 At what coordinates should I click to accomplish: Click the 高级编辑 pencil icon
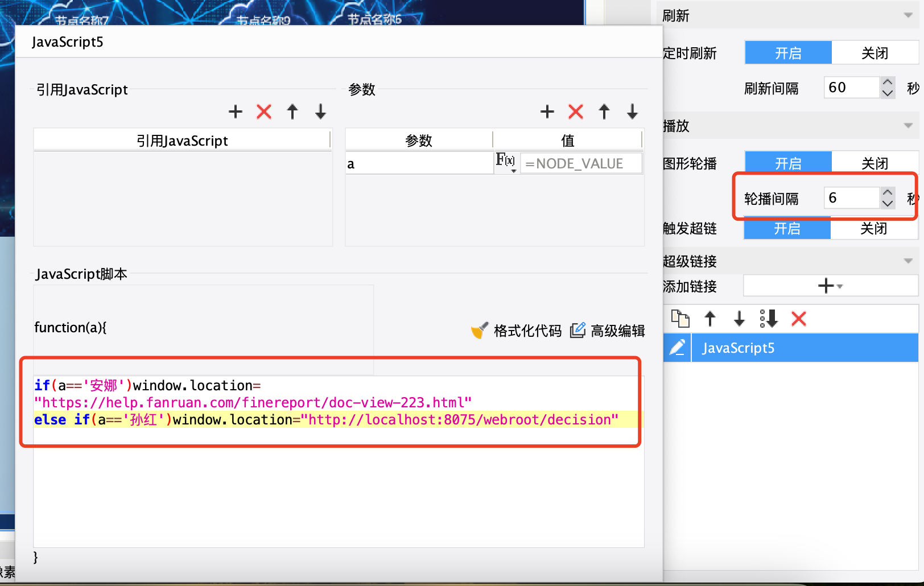pyautogui.click(x=578, y=330)
